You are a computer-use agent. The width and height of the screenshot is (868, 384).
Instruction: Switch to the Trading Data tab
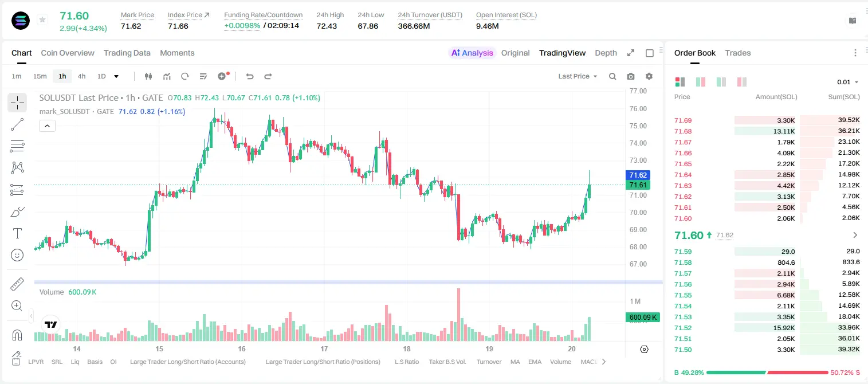tap(127, 53)
